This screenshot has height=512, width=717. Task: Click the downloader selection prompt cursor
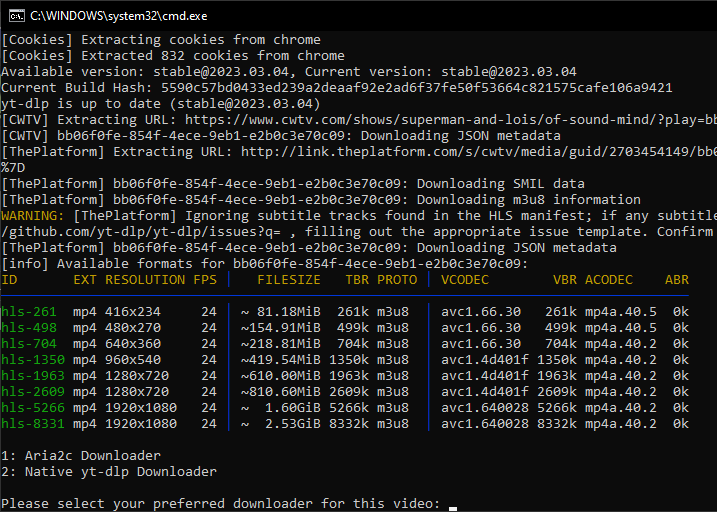tap(453, 507)
